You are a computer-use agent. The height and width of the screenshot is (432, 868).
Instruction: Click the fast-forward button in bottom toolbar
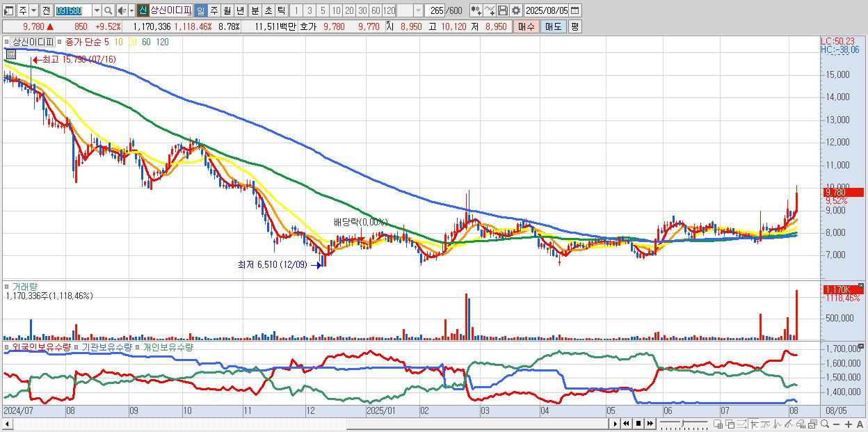[x=650, y=424]
